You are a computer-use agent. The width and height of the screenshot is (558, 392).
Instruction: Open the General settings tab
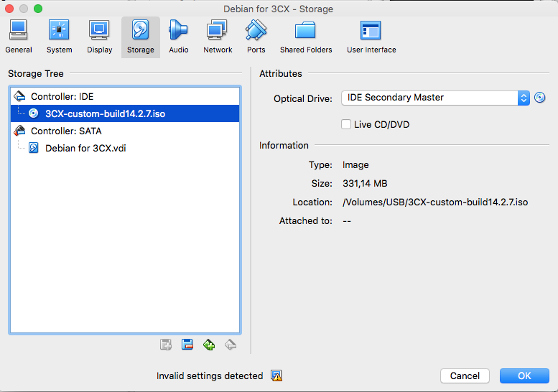point(19,37)
